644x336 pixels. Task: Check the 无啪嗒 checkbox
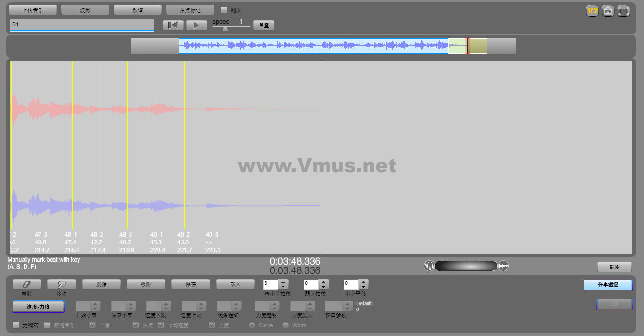(16, 325)
